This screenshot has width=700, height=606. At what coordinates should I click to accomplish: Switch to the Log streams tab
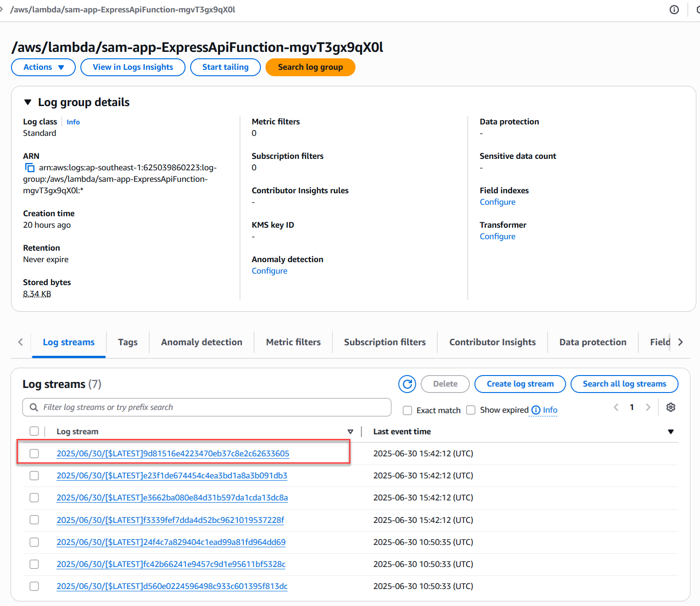click(69, 342)
